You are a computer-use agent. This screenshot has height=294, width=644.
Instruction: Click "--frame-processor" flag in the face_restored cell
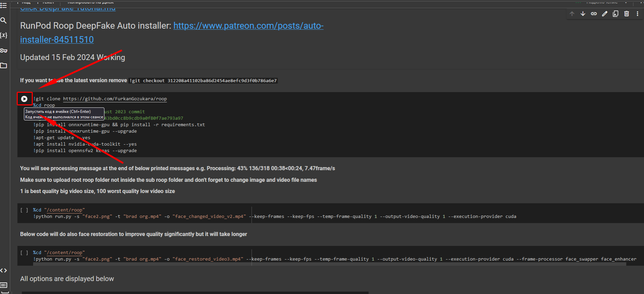pyautogui.click(x=540, y=259)
